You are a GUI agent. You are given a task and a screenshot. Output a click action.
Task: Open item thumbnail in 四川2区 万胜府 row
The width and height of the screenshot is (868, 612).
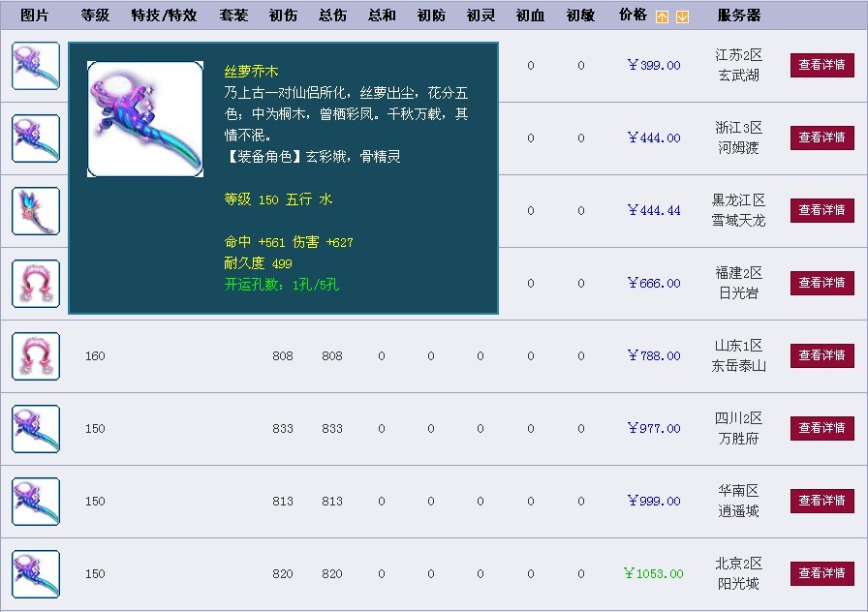pyautogui.click(x=36, y=429)
